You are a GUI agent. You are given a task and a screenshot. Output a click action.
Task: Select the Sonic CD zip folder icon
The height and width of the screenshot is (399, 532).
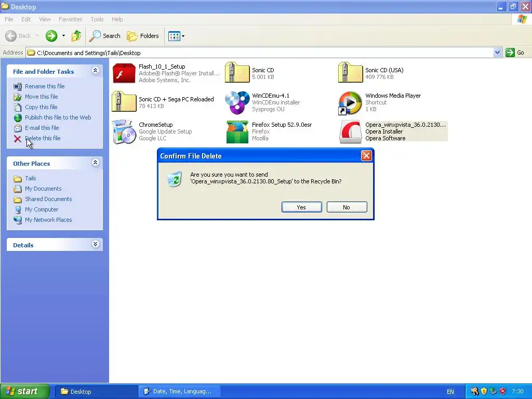[x=237, y=72]
